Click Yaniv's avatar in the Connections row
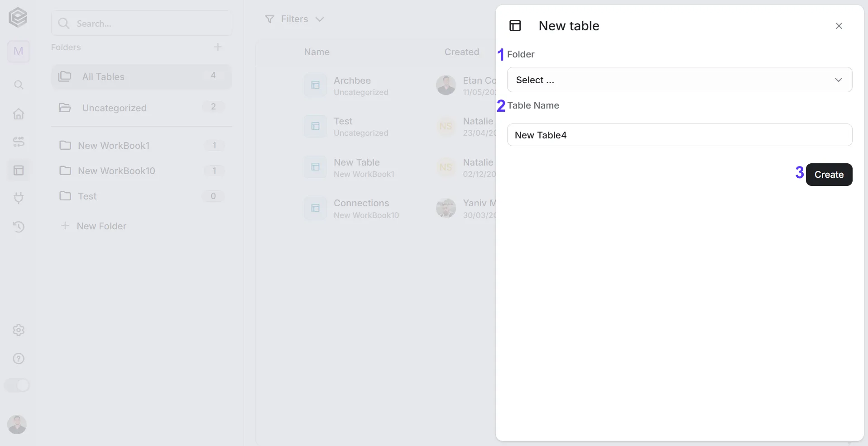Viewport: 868px width, 446px height. pyautogui.click(x=446, y=208)
